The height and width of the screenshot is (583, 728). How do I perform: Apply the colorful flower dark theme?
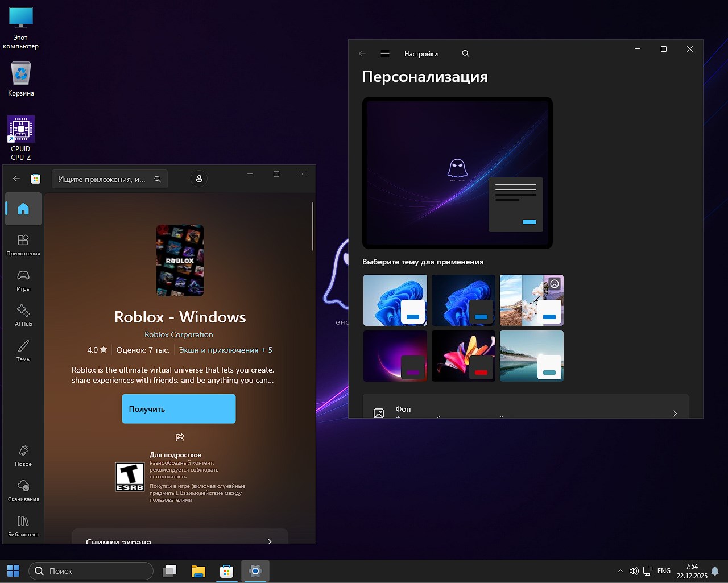464,356
